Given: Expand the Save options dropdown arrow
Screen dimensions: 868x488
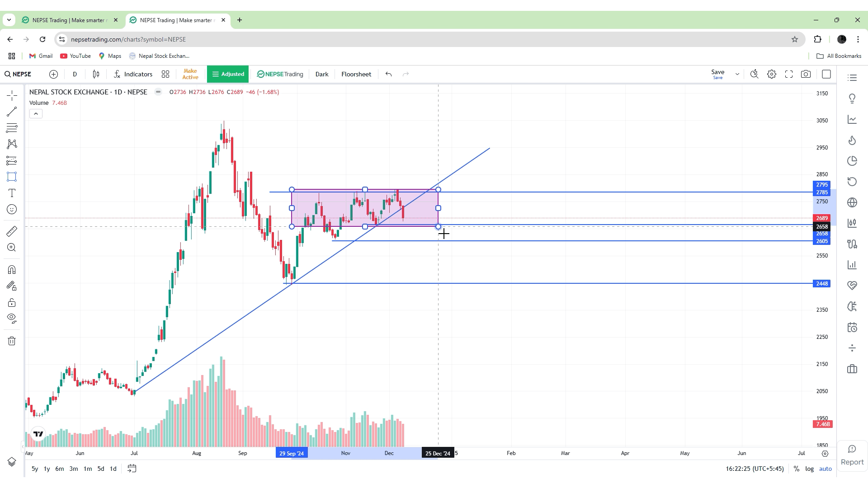Looking at the screenshot, I should (737, 74).
